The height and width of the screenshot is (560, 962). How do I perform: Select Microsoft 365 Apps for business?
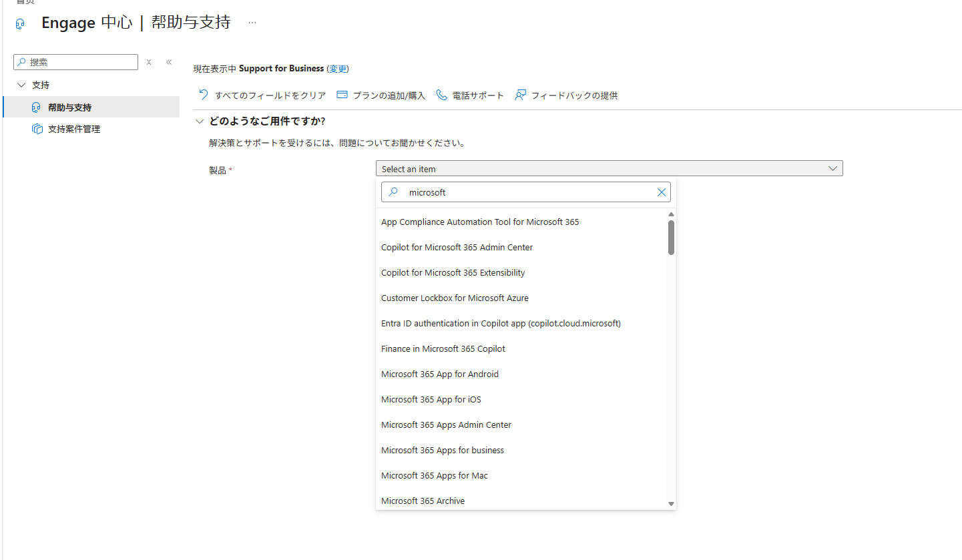521,451
